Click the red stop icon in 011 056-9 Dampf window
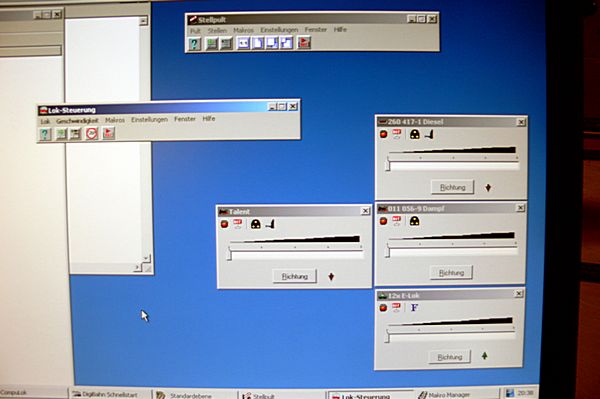600x399 pixels. 383,221
